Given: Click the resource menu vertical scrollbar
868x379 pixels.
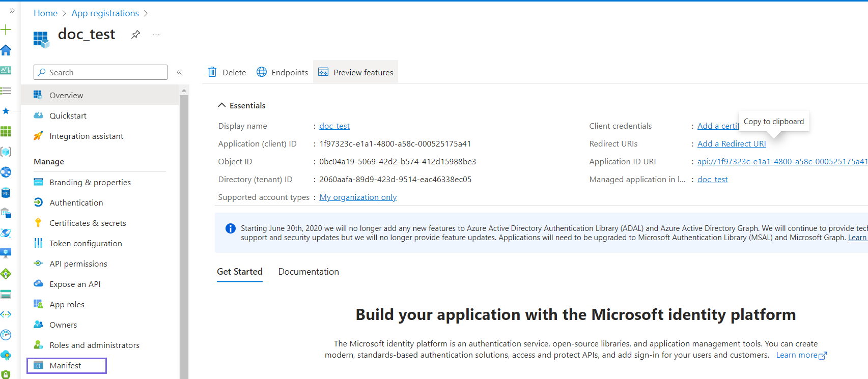Looking at the screenshot, I should pos(184,237).
